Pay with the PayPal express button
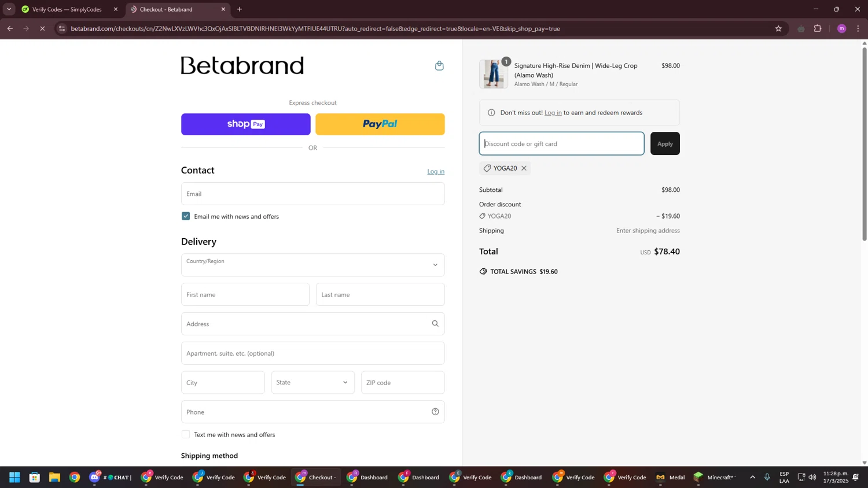Screen dimensions: 868x488 [x=380, y=124]
